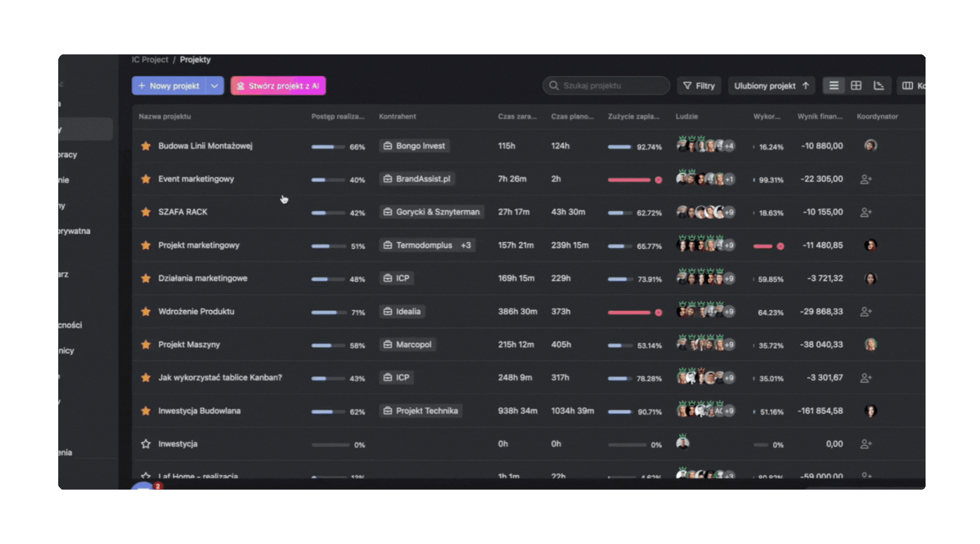
Task: Expand +9 people in Projekt Maszyny row
Action: (729, 344)
